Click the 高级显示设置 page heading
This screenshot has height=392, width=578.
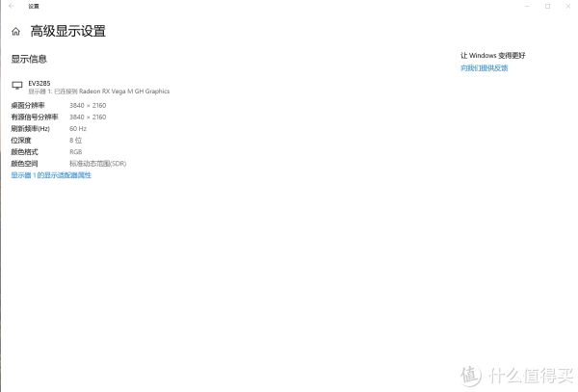67,32
